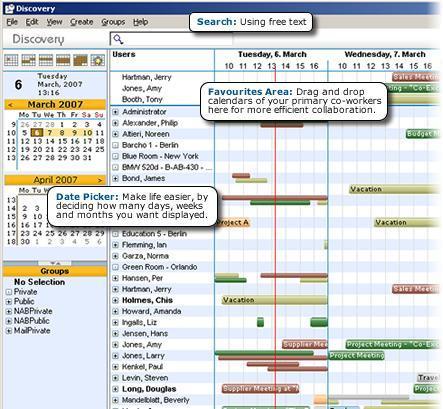Pick March 7 in the date picker

50,133
